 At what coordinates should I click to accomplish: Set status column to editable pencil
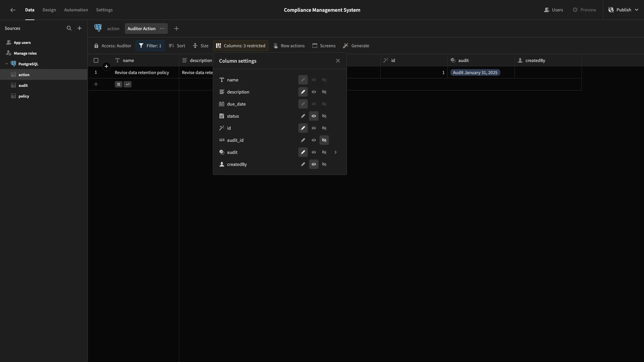[303, 116]
